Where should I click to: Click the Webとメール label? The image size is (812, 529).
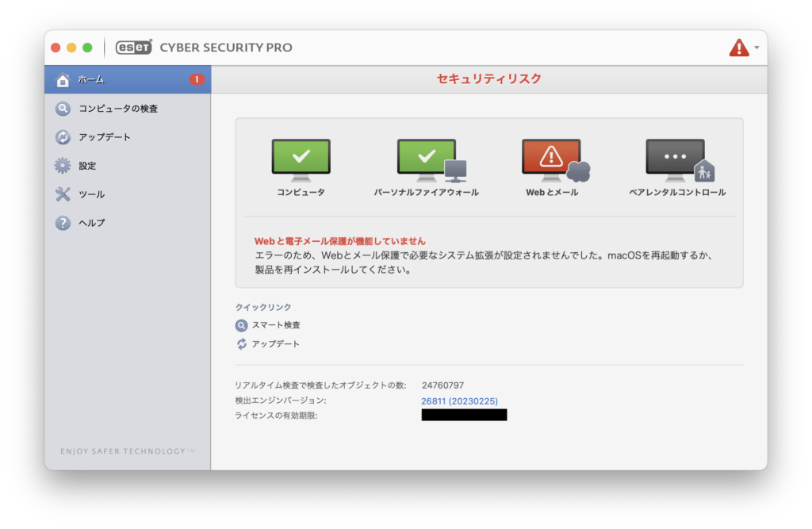click(552, 192)
